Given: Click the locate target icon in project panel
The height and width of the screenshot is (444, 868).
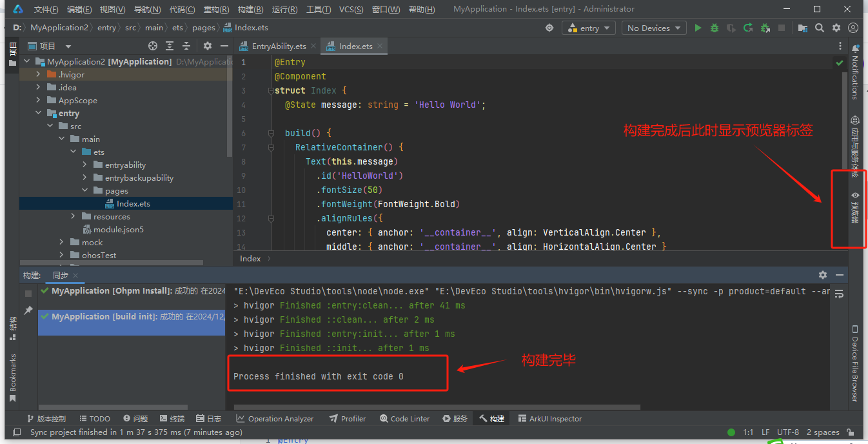Looking at the screenshot, I should pyautogui.click(x=153, y=46).
